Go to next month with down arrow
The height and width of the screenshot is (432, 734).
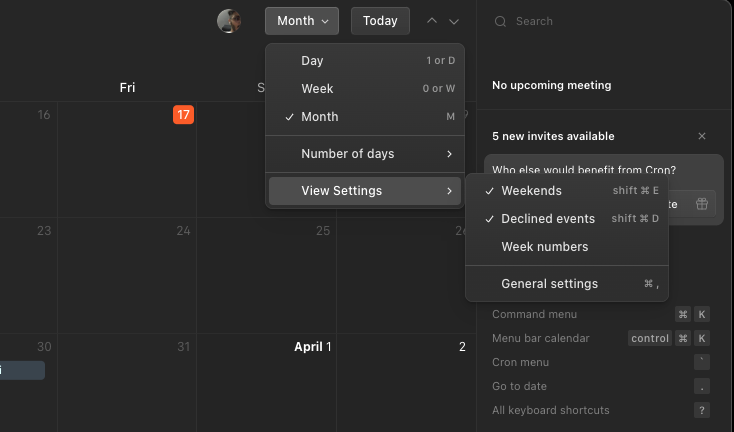(454, 21)
